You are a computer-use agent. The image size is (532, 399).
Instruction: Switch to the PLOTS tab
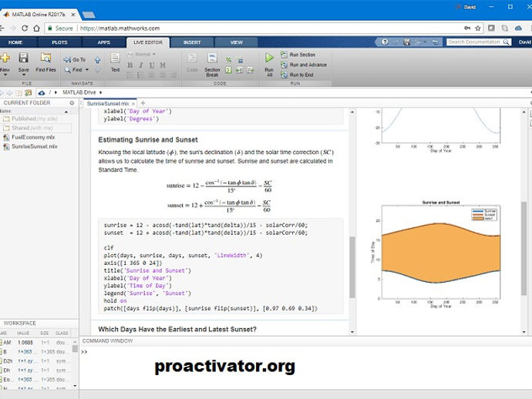click(x=59, y=42)
